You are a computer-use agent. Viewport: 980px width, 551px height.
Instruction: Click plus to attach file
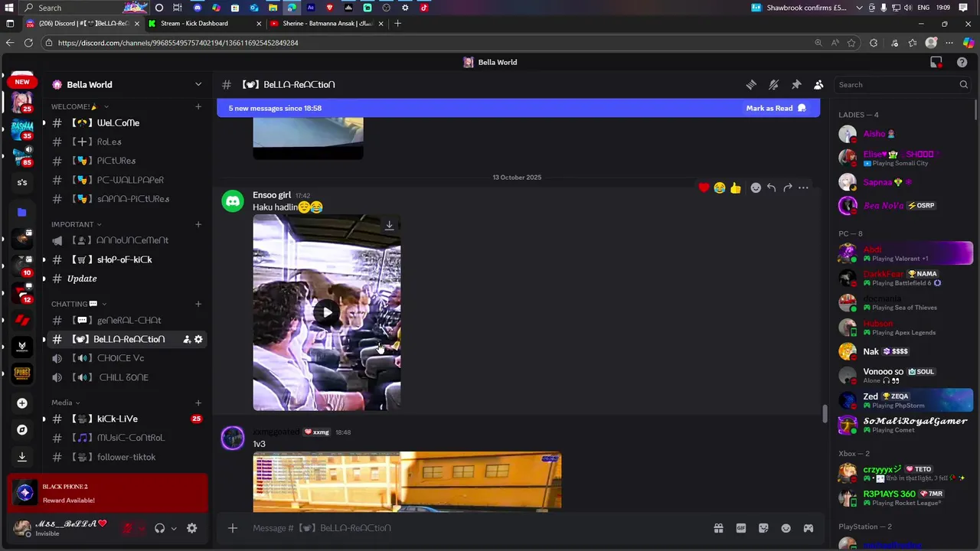(x=233, y=528)
